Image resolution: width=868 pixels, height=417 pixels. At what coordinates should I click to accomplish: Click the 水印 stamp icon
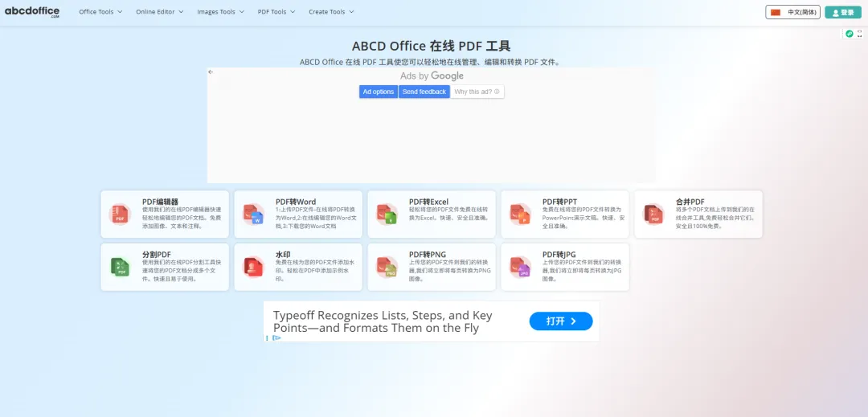[x=253, y=267]
